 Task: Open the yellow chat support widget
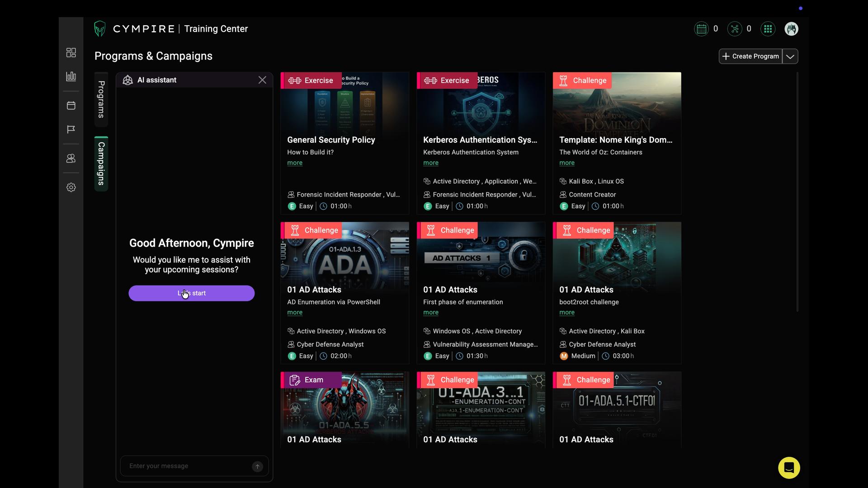click(x=789, y=468)
